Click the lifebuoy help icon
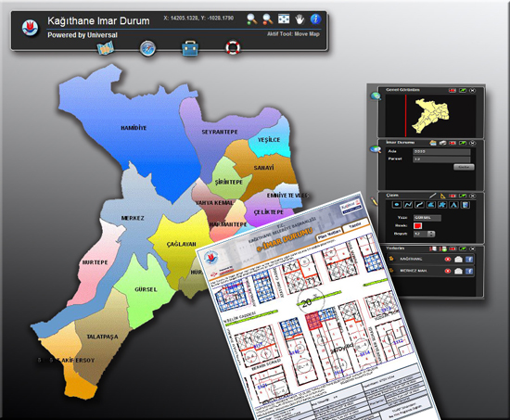 tap(233, 48)
